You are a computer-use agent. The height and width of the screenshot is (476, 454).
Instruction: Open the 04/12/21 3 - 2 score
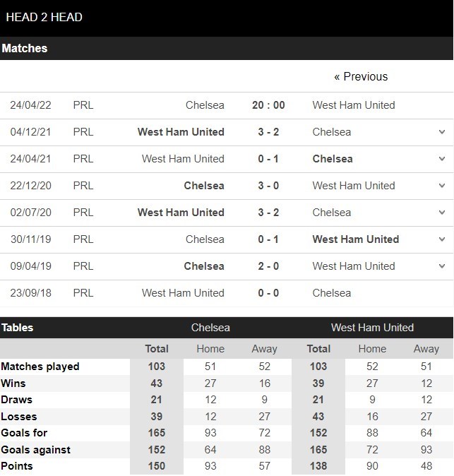268,132
